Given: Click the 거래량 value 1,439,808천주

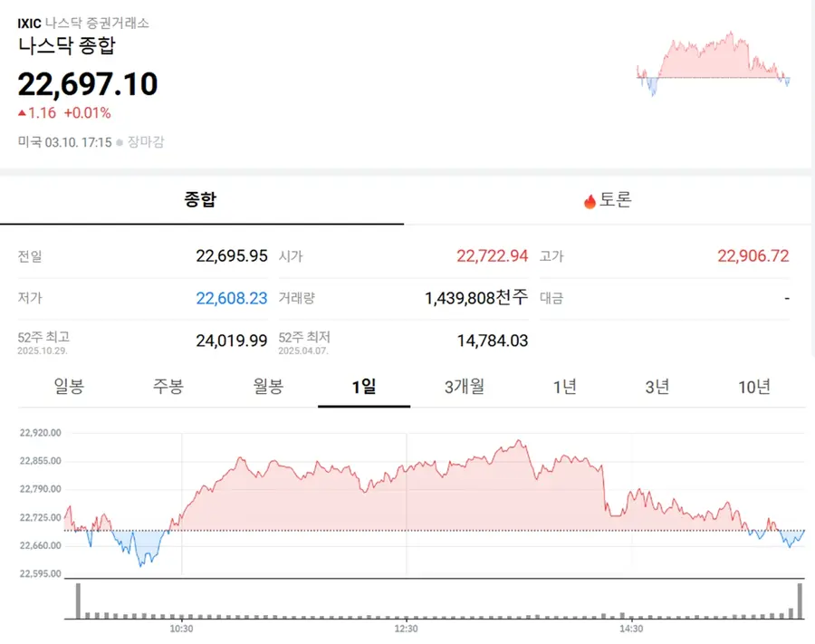Looking at the screenshot, I should (x=476, y=298).
